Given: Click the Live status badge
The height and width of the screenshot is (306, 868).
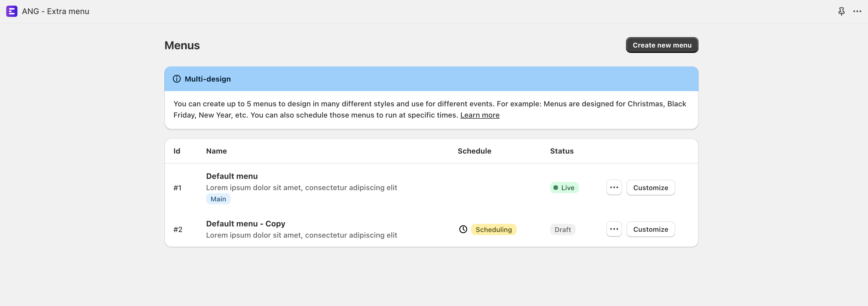Looking at the screenshot, I should 564,188.
